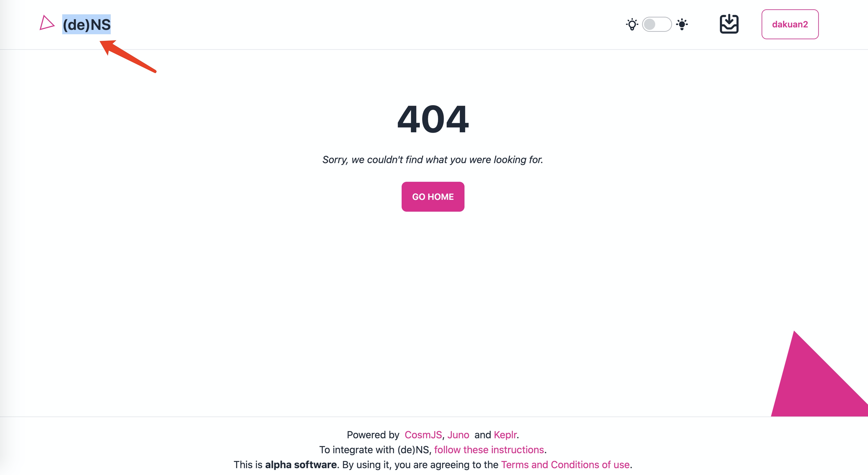This screenshot has width=868, height=475.
Task: Click the (de)NS site title
Action: [86, 25]
